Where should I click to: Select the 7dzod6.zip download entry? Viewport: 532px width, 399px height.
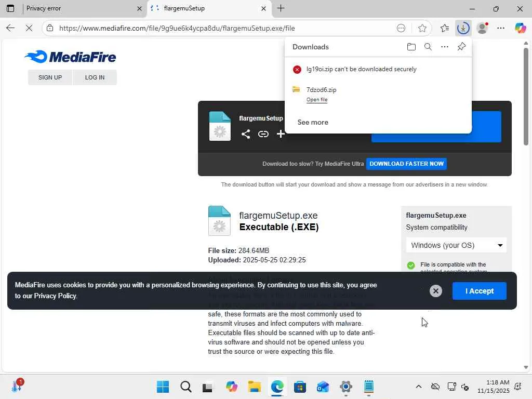pyautogui.click(x=378, y=94)
